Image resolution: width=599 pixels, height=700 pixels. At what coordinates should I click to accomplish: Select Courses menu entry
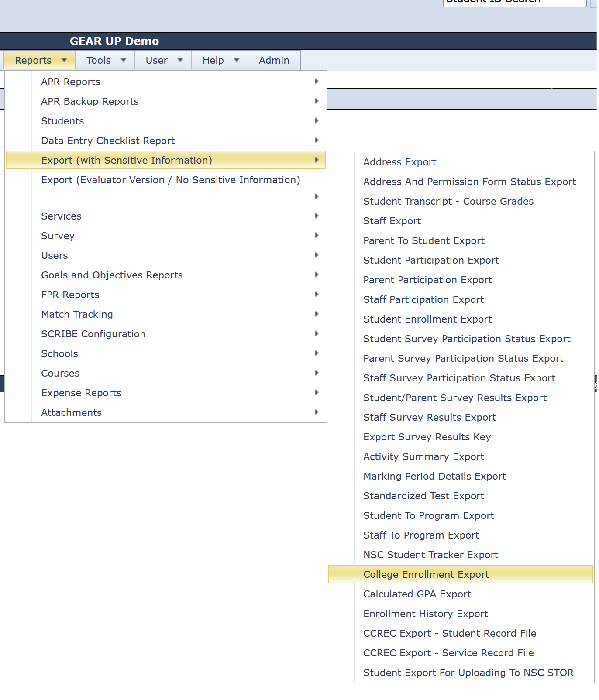click(165, 373)
